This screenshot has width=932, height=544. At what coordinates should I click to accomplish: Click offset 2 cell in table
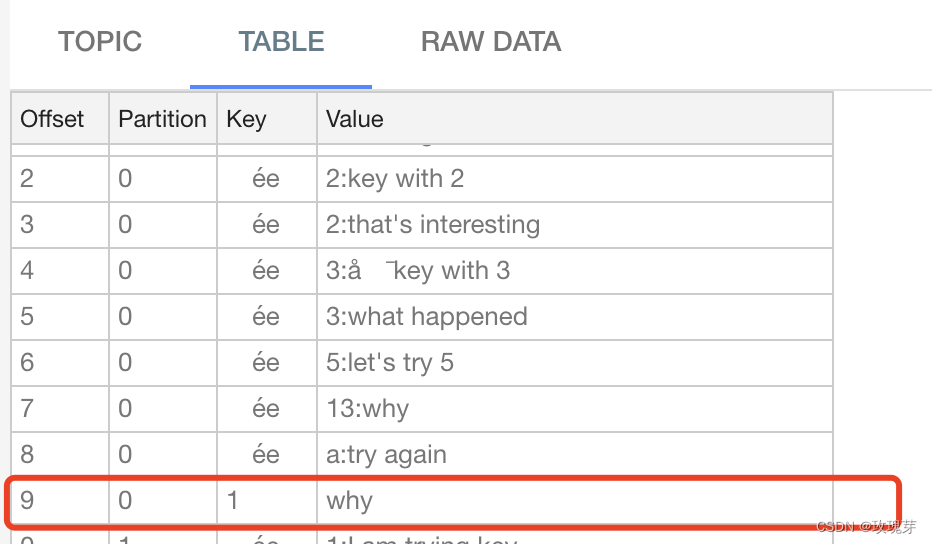(27, 179)
